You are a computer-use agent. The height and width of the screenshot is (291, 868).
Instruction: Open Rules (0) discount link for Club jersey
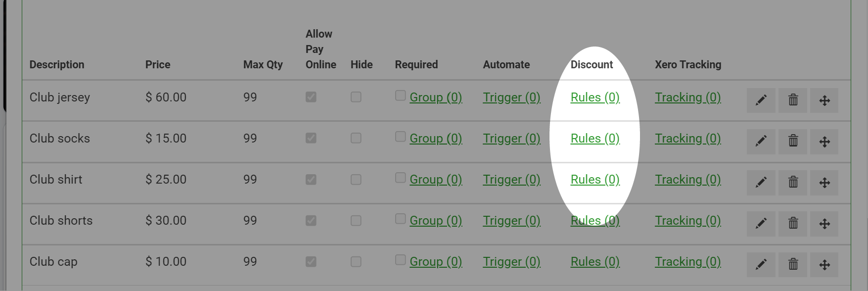(595, 97)
